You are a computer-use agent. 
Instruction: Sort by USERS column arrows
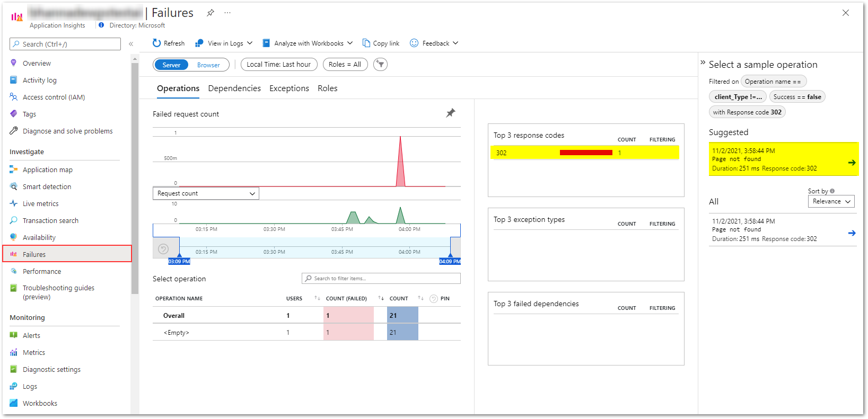click(x=317, y=298)
